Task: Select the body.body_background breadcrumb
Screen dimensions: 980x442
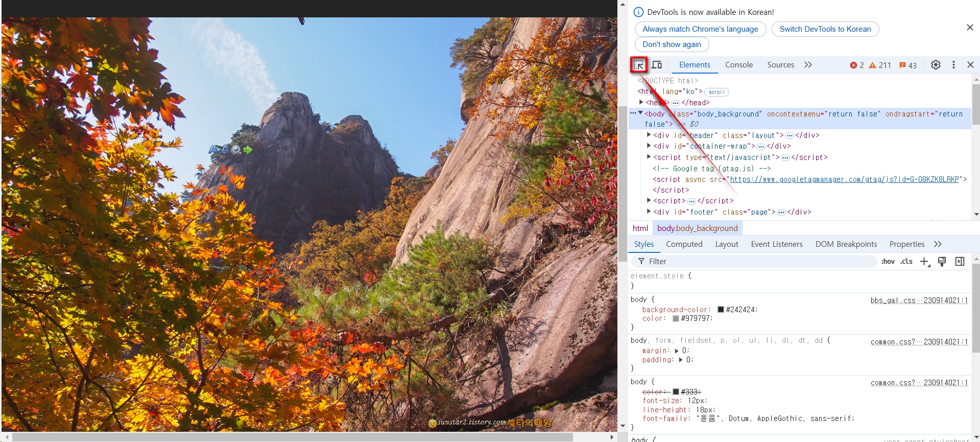Action: (697, 228)
